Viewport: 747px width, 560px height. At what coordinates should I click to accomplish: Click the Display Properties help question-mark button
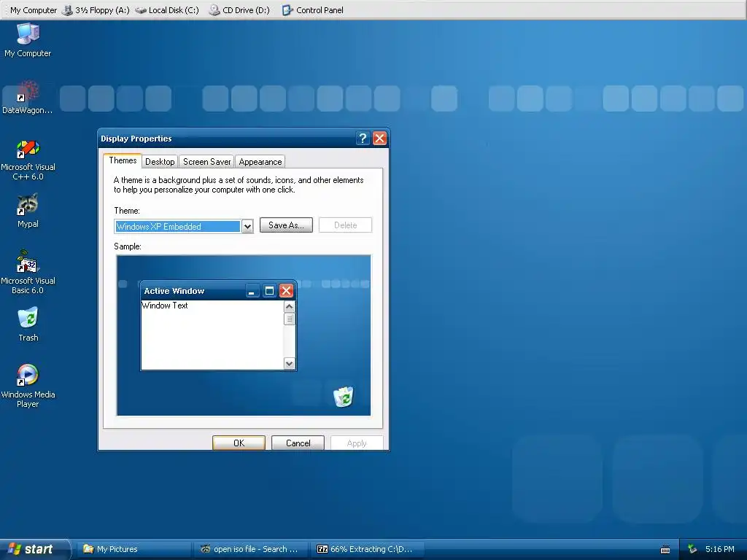coord(363,138)
